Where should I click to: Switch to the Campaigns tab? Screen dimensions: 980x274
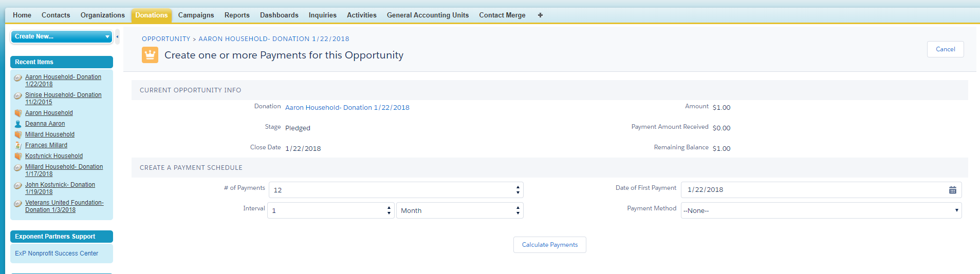[x=196, y=15]
